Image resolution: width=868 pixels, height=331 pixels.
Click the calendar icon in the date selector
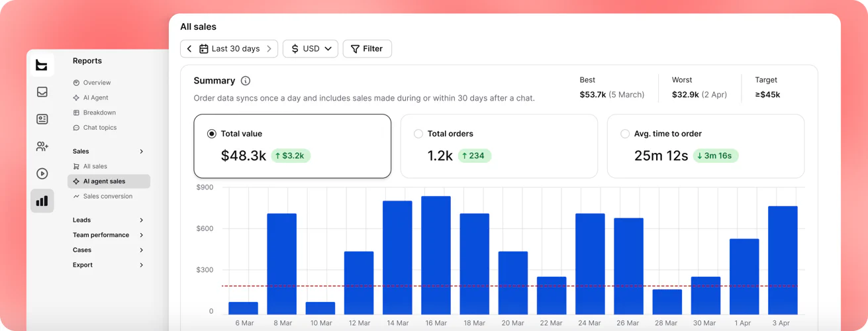click(x=204, y=49)
